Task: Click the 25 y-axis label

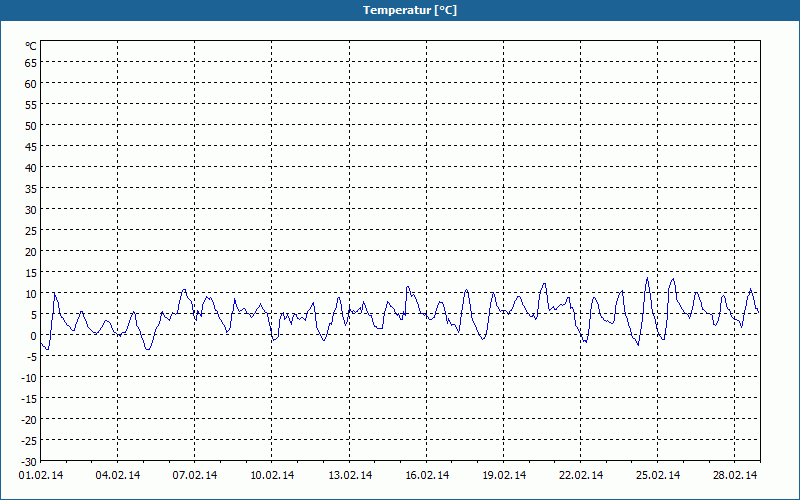Action: pyautogui.click(x=31, y=231)
